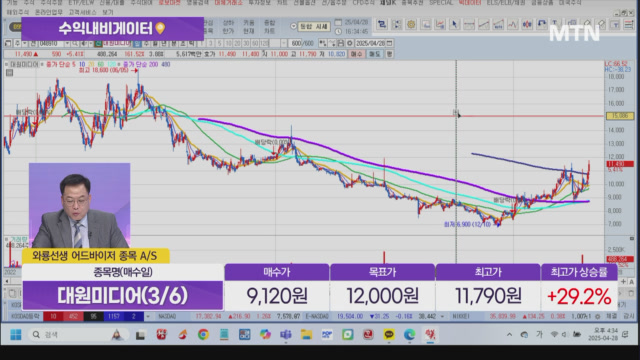This screenshot has width=640, height=360.
Task: Click the print icon in chart toolbar
Action: click(340, 43)
